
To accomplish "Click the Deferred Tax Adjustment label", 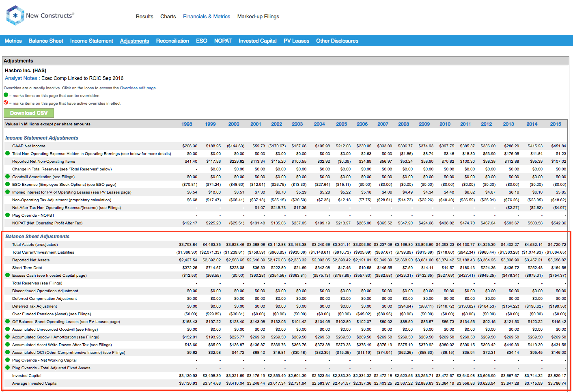I will coord(34,306).
